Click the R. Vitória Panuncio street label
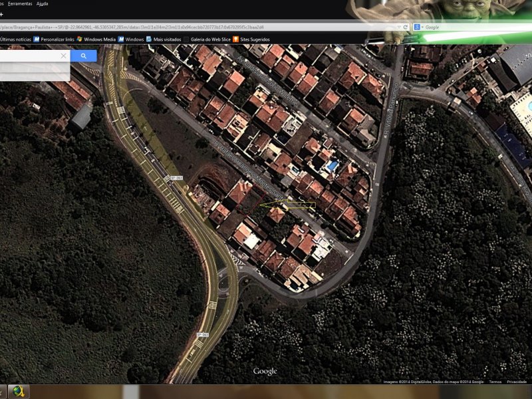Image resolution: width=532 pixels, height=399 pixels. tap(392, 109)
